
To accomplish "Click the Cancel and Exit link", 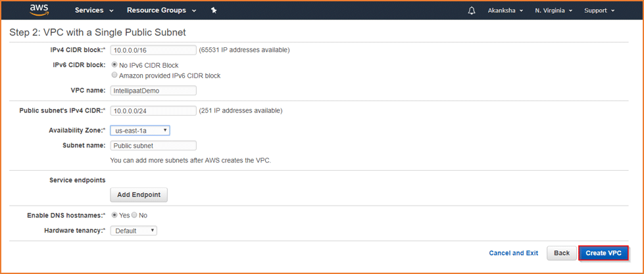I will 513,253.
